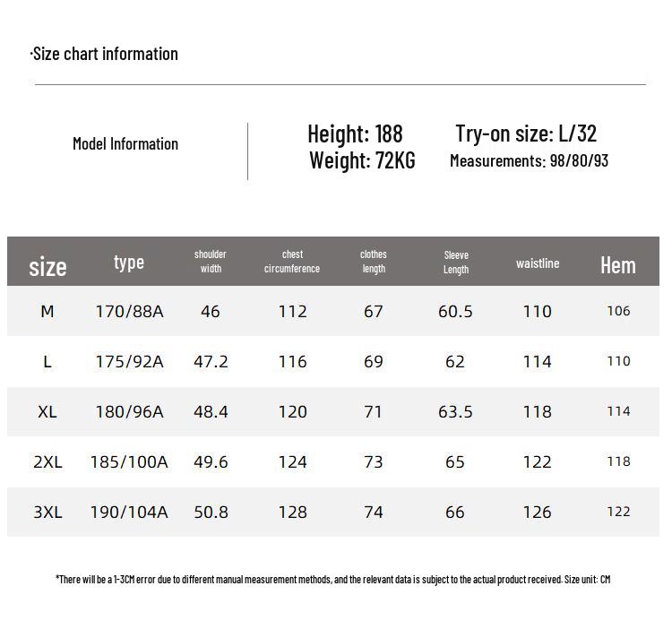Click the 'size' column header
Screen dimensions: 672x629
47,266
